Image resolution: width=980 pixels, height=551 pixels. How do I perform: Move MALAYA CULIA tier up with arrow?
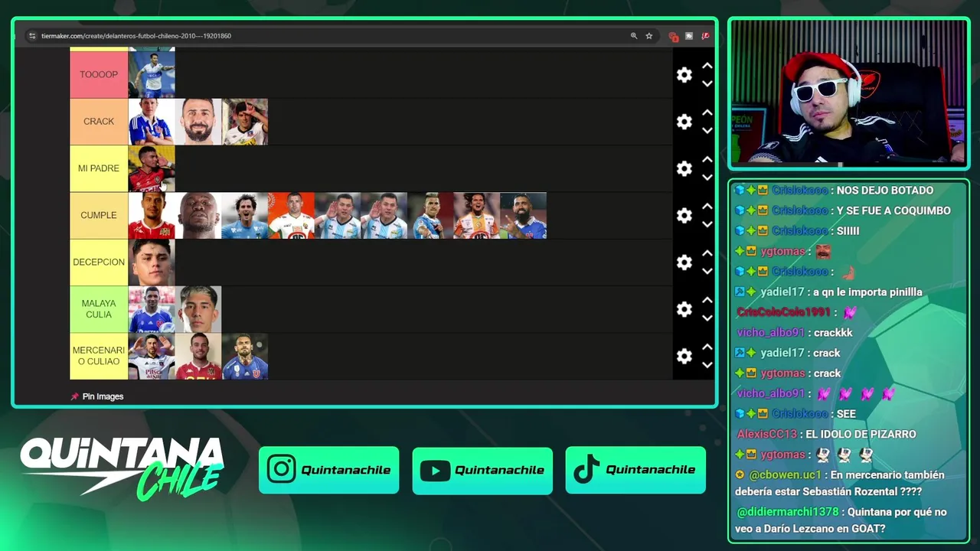(x=707, y=300)
